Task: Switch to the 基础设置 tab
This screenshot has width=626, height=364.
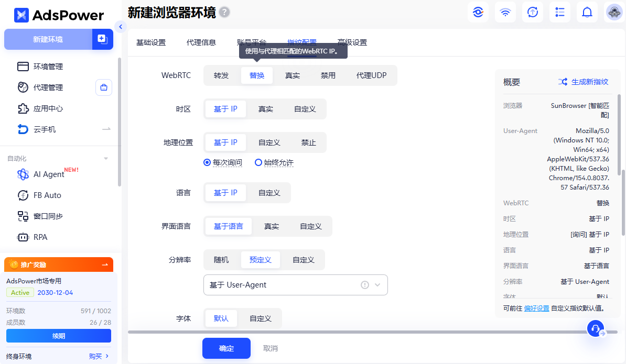Action: pyautogui.click(x=151, y=42)
